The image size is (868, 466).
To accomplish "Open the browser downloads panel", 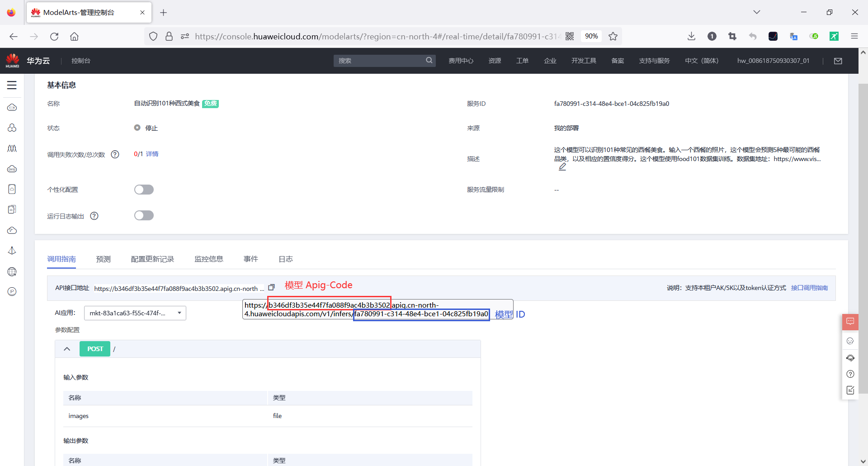I will (691, 36).
